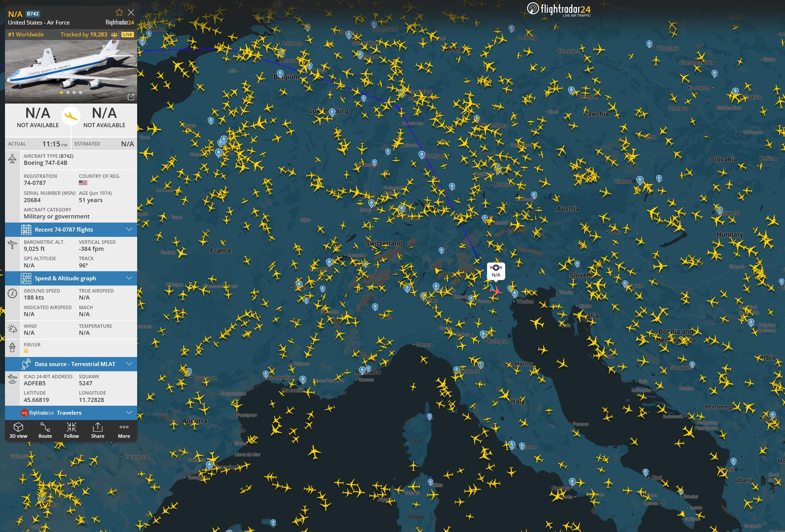Toggle Follow aircraft mode
The height and width of the screenshot is (532, 785).
pos(71,430)
